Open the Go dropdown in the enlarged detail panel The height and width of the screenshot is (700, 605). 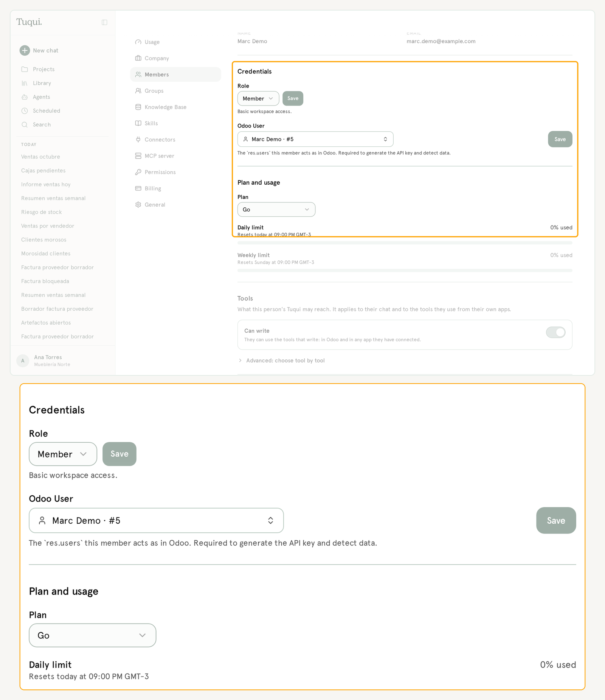pyautogui.click(x=93, y=635)
